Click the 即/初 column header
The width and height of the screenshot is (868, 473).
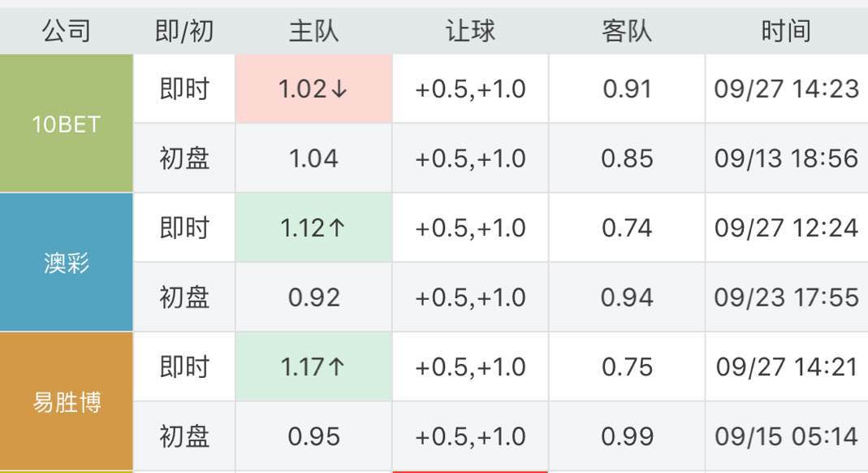pos(184,32)
